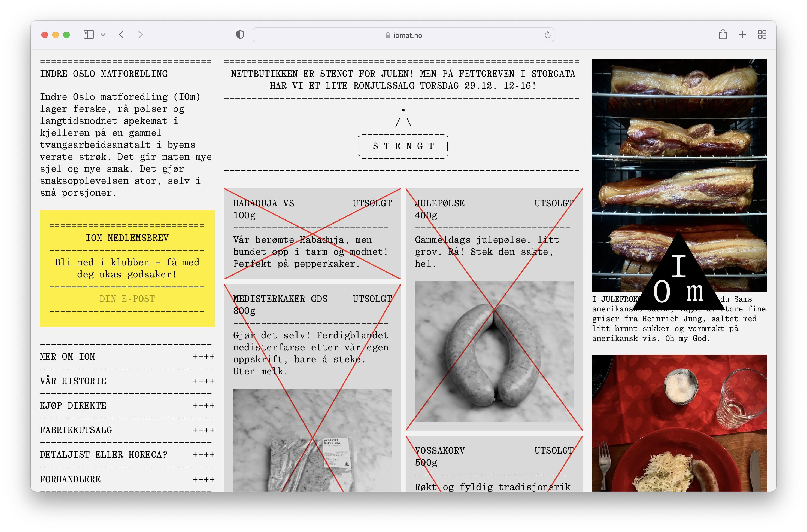The width and height of the screenshot is (807, 532).
Task: Open the VOSSAKORV product title
Action: coord(440,451)
